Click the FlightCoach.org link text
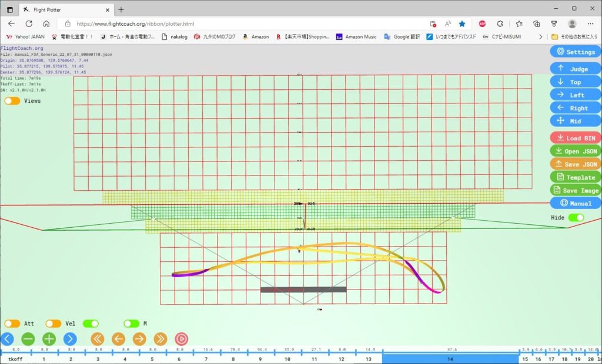The image size is (602, 364). pyautogui.click(x=22, y=48)
